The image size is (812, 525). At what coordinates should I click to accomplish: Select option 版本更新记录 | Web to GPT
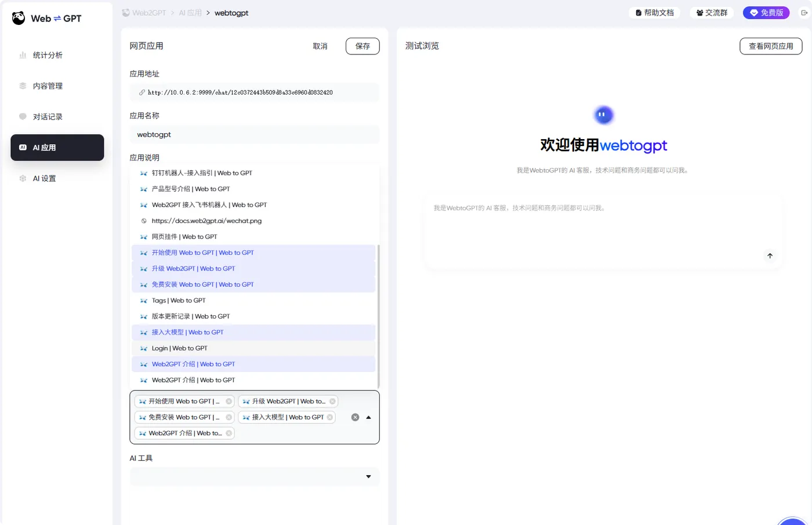pos(253,316)
